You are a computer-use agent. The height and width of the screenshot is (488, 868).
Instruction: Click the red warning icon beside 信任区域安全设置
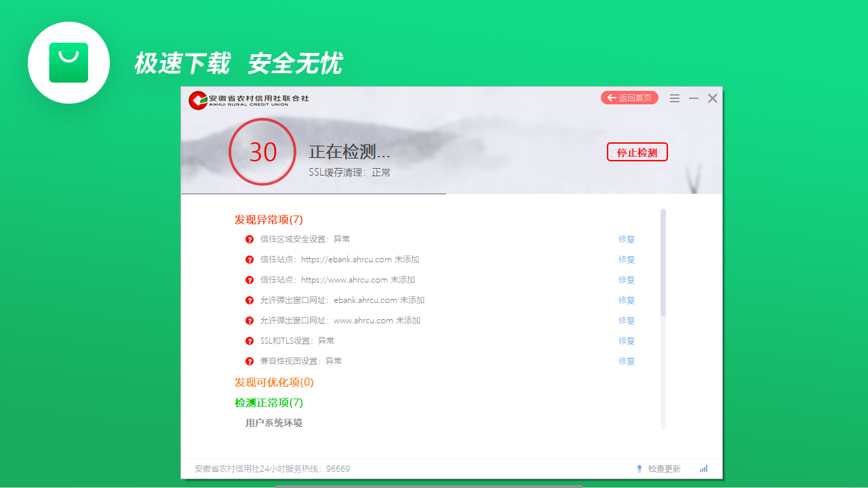(x=250, y=239)
